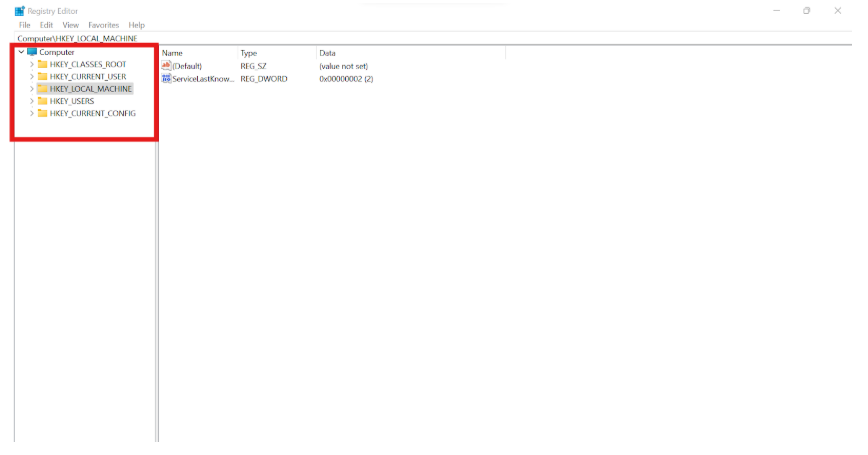Select the HKEY_CURRENT_CONFIG label
Screen dimensions: 868x455
coord(92,113)
